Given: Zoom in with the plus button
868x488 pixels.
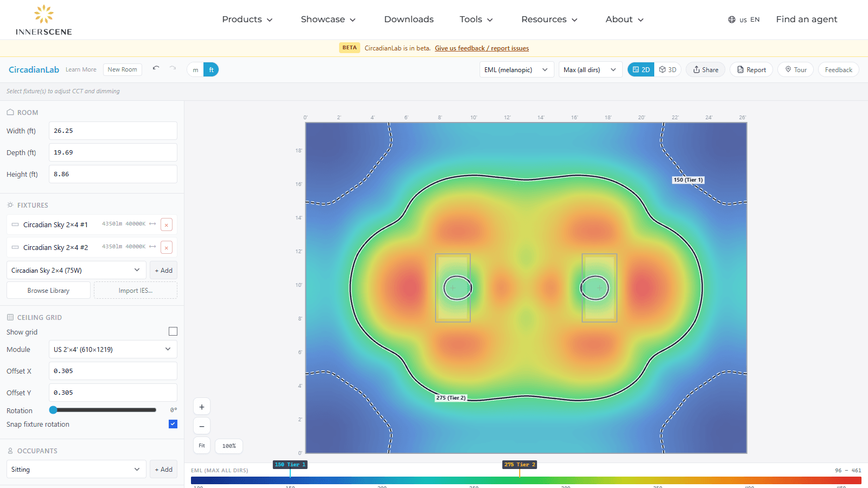Looking at the screenshot, I should click(202, 407).
